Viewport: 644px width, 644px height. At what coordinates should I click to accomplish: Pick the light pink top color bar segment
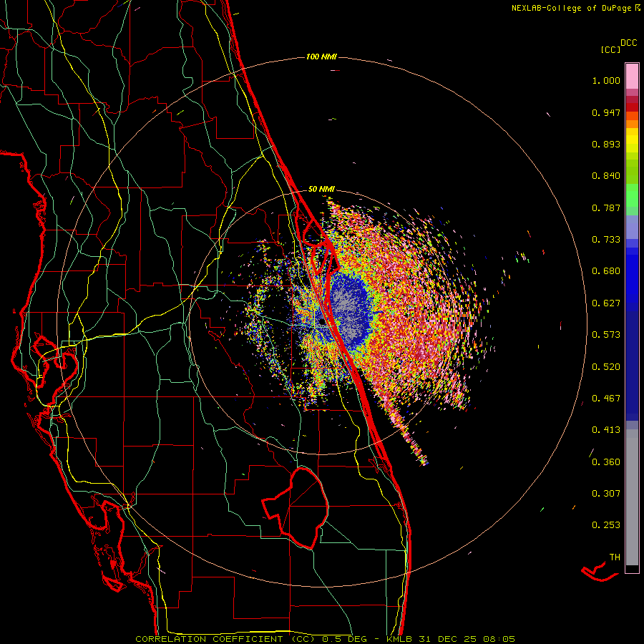632,76
